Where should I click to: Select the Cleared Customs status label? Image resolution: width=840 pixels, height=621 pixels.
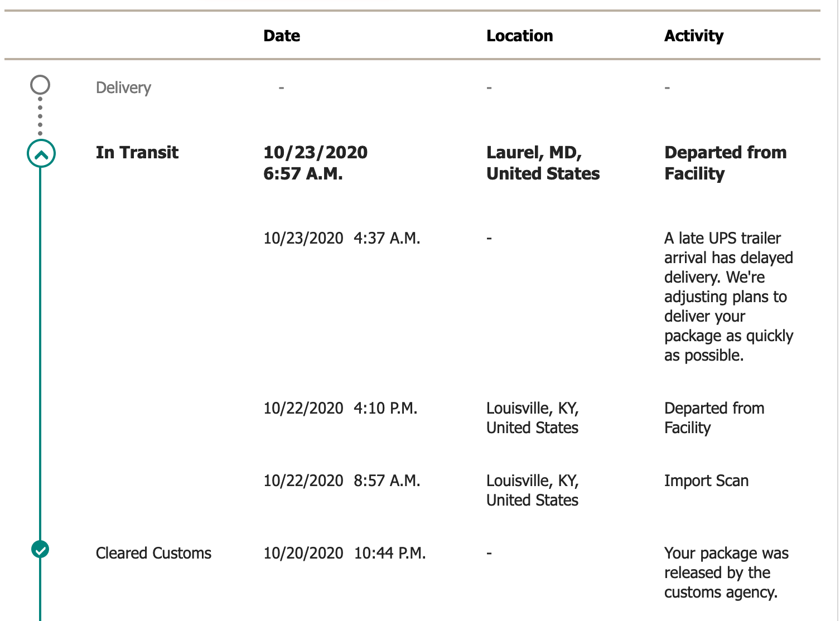tap(153, 553)
